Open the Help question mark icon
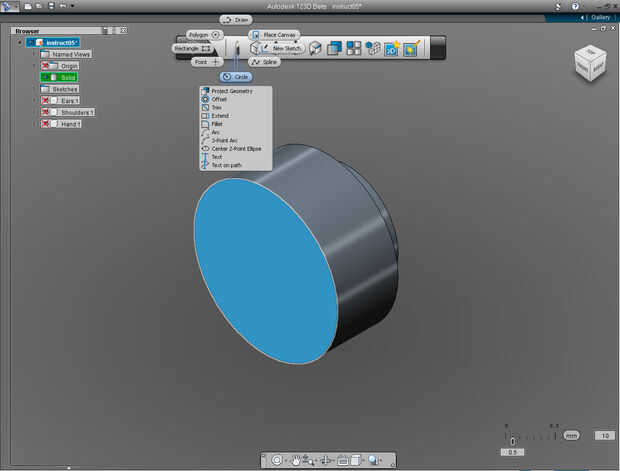Viewport: 620px width, 471px height. pos(575,6)
